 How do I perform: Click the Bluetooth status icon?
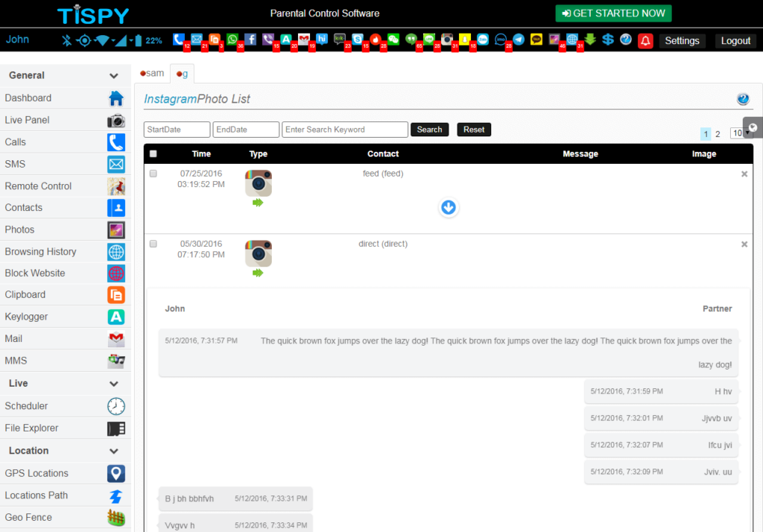coord(66,40)
